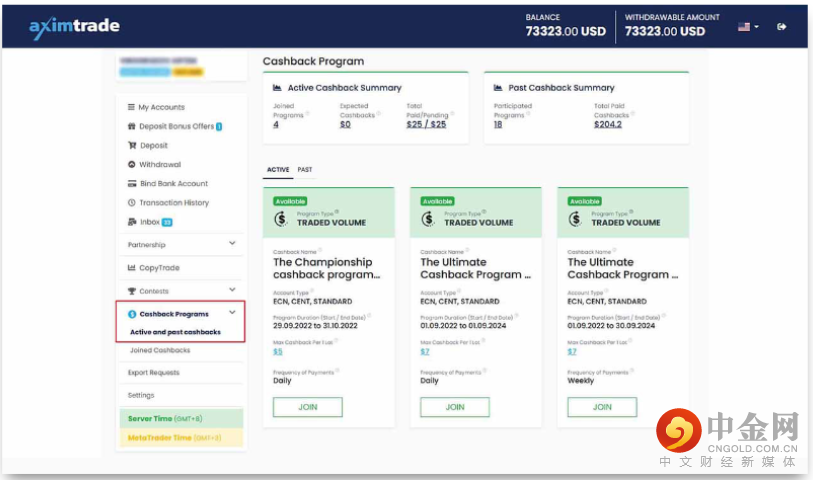Open Joined Cashbacks submenu item
Viewport: 813px width, 480px height.
(159, 350)
